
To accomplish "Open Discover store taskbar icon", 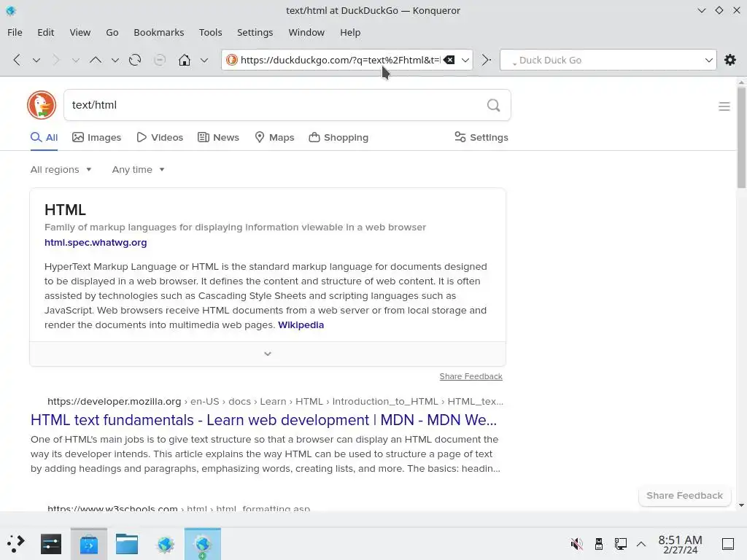I will [88, 544].
